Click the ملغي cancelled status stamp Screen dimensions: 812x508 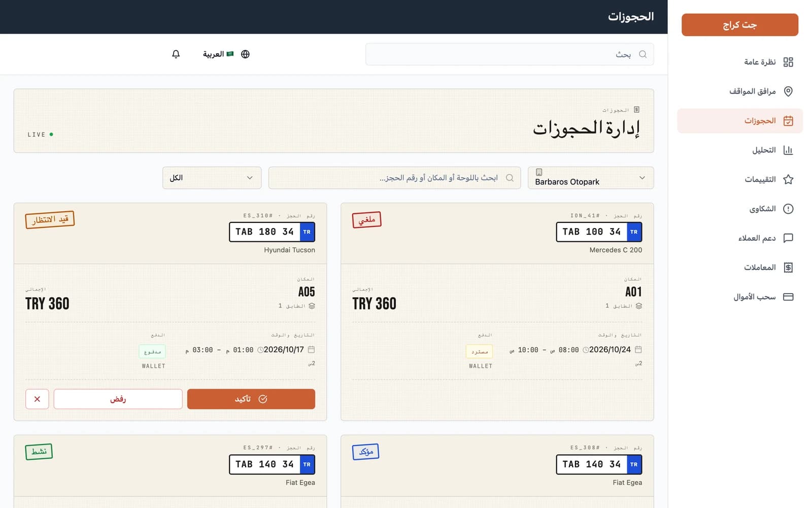pos(366,219)
